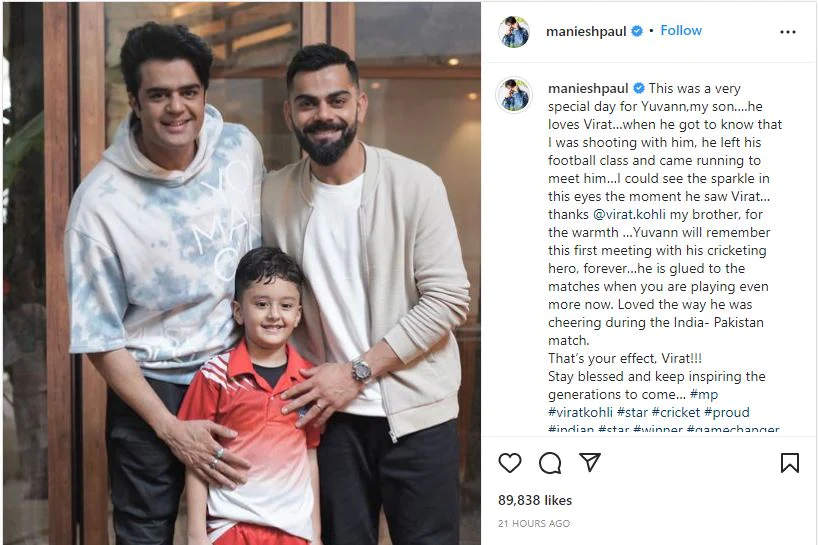View the 89,838 likes list
818x545 pixels.
click(535, 500)
